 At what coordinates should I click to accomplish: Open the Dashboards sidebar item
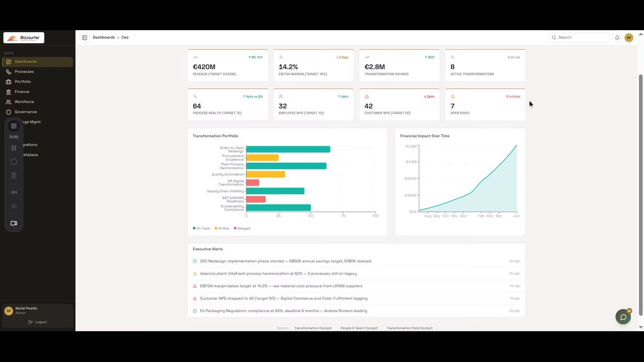click(38, 61)
